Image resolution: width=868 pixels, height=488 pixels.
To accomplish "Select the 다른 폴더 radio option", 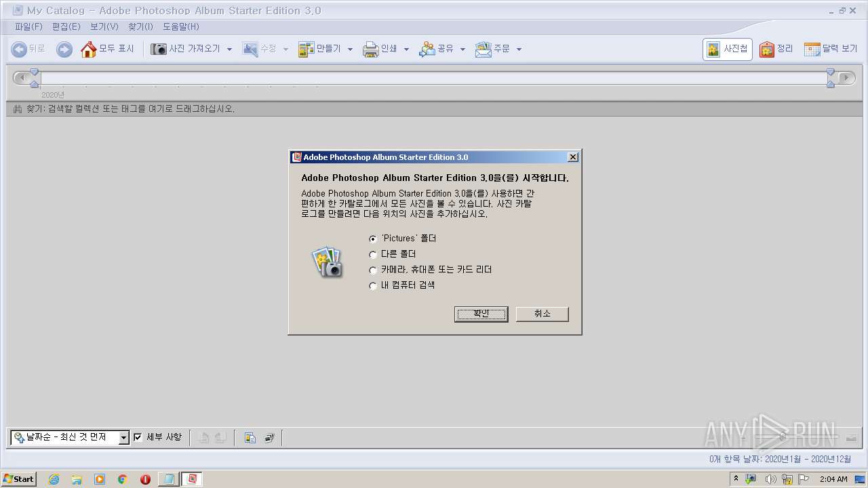I will coord(372,254).
